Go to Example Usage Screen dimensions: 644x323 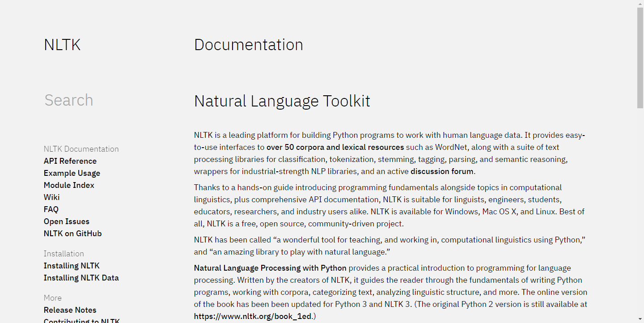tap(72, 173)
